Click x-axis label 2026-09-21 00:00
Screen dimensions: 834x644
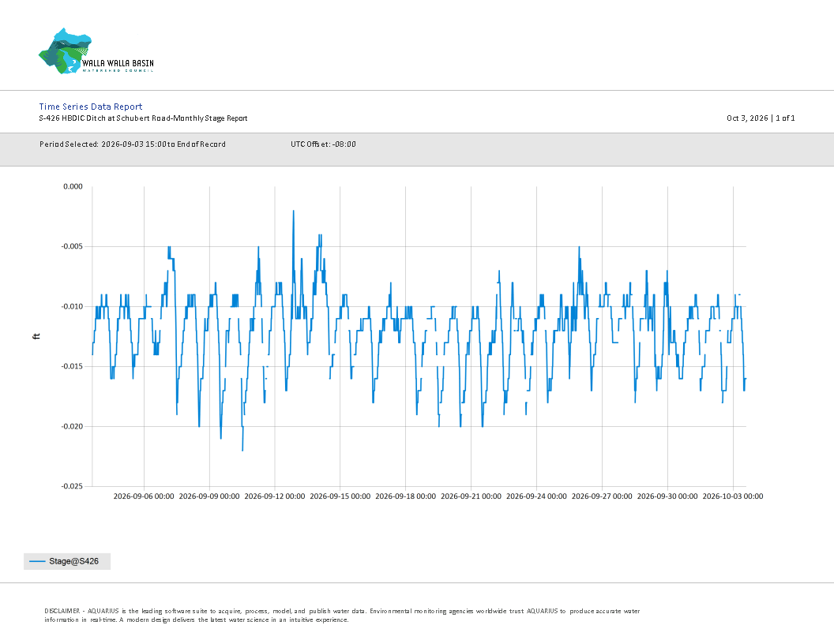[471, 496]
